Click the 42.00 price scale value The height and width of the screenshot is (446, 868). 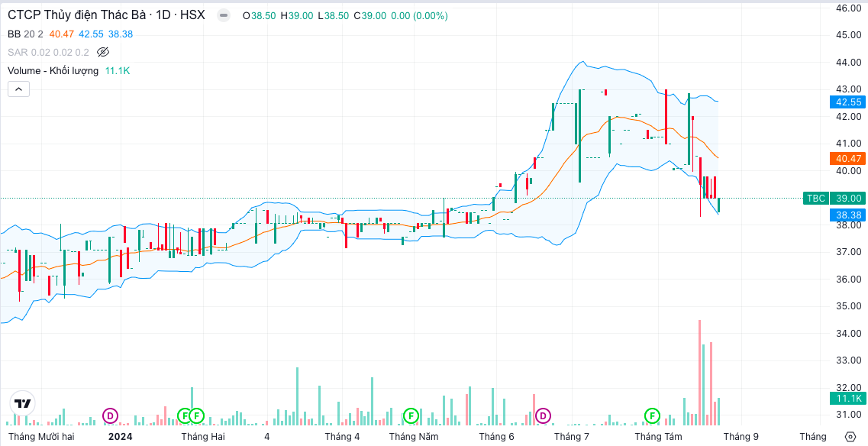tap(849, 116)
